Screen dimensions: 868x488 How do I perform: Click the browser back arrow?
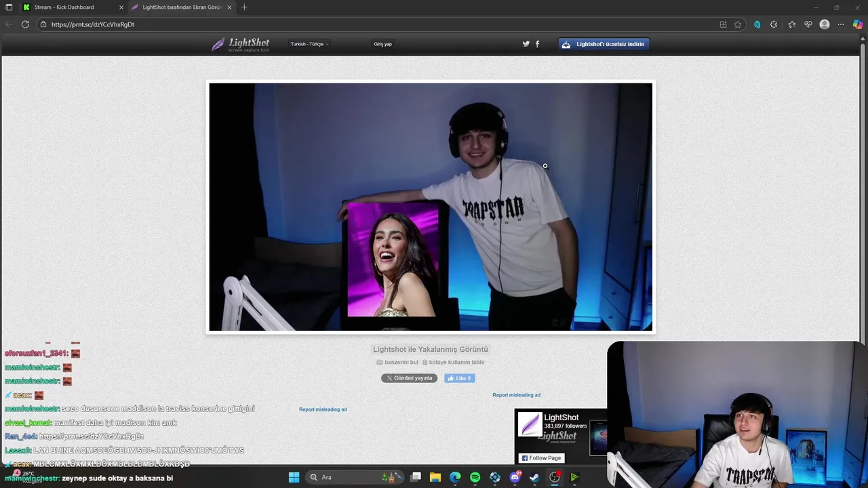(8, 24)
